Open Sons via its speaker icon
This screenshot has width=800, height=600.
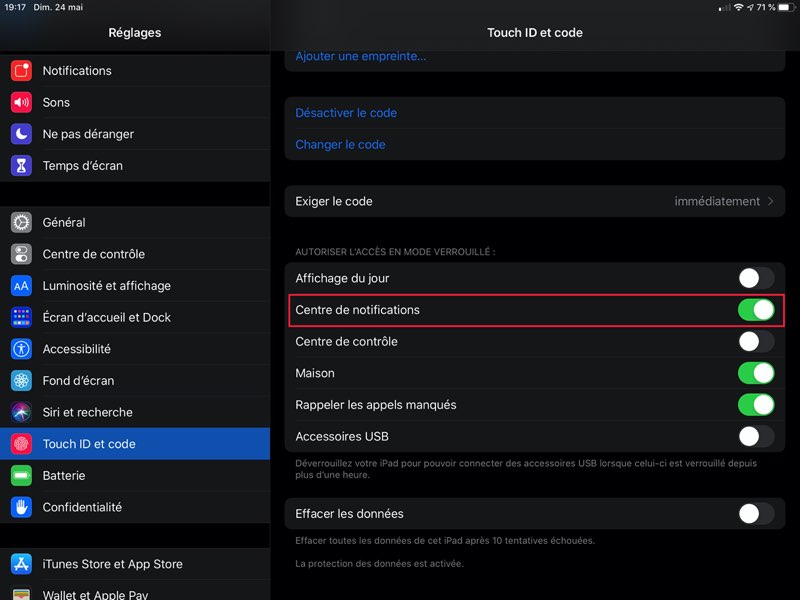pyautogui.click(x=21, y=102)
